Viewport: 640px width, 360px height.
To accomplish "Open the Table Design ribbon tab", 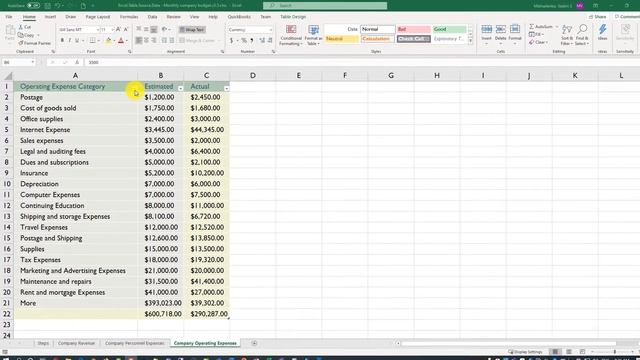I will click(x=293, y=17).
